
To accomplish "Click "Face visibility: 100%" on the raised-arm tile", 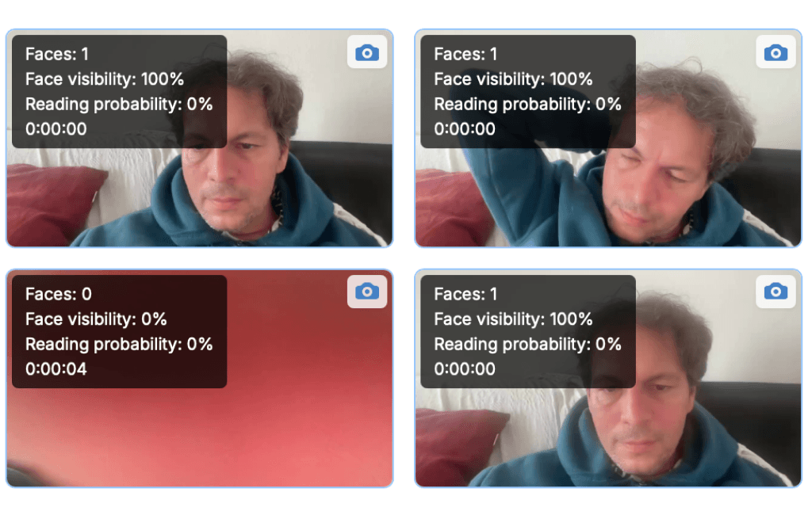I will coord(513,79).
